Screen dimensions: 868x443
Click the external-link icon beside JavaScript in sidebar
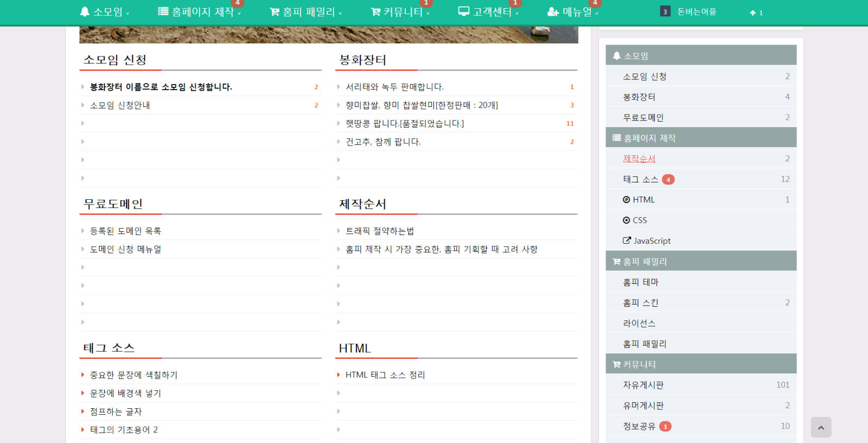click(x=627, y=241)
